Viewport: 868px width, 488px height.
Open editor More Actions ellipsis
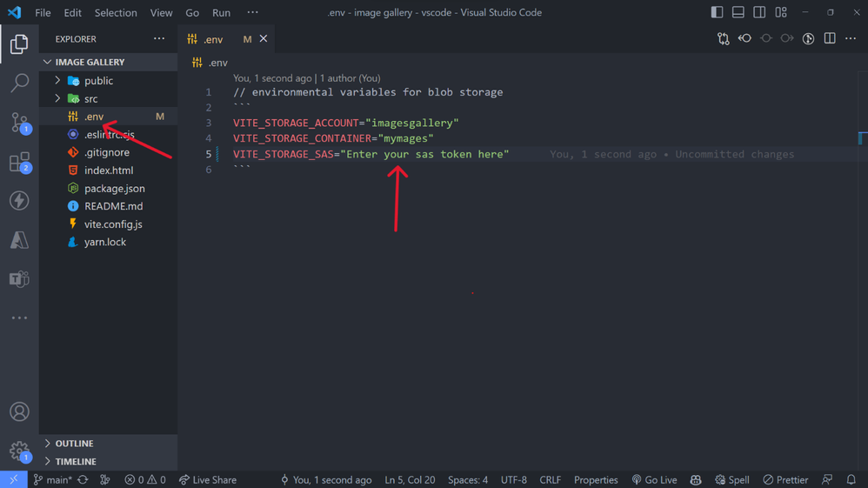(x=851, y=39)
